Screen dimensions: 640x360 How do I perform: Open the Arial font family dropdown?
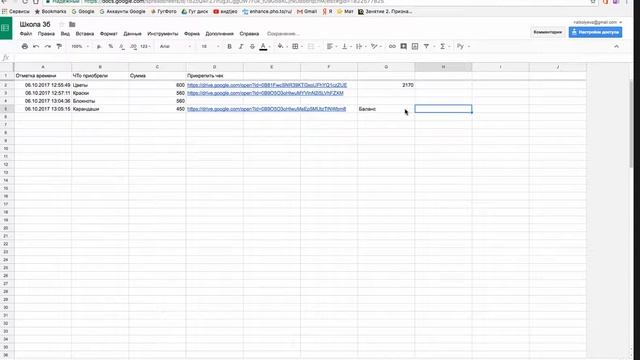pos(175,47)
